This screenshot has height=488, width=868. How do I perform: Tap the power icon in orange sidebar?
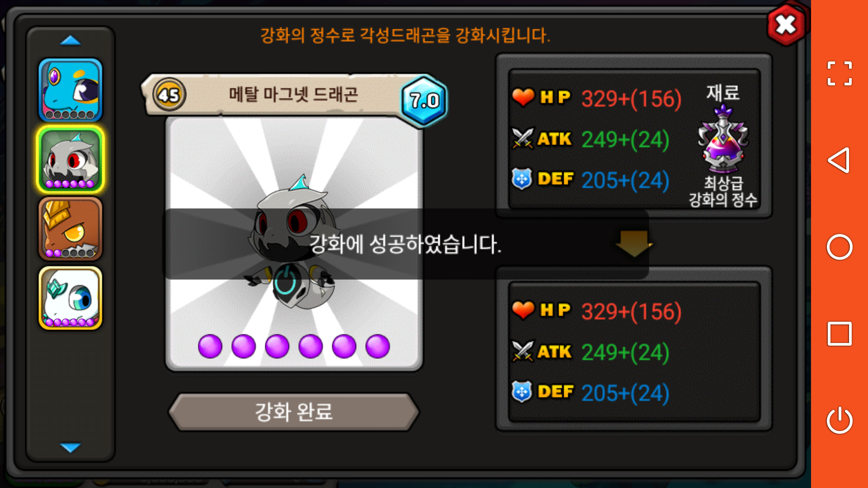click(840, 420)
